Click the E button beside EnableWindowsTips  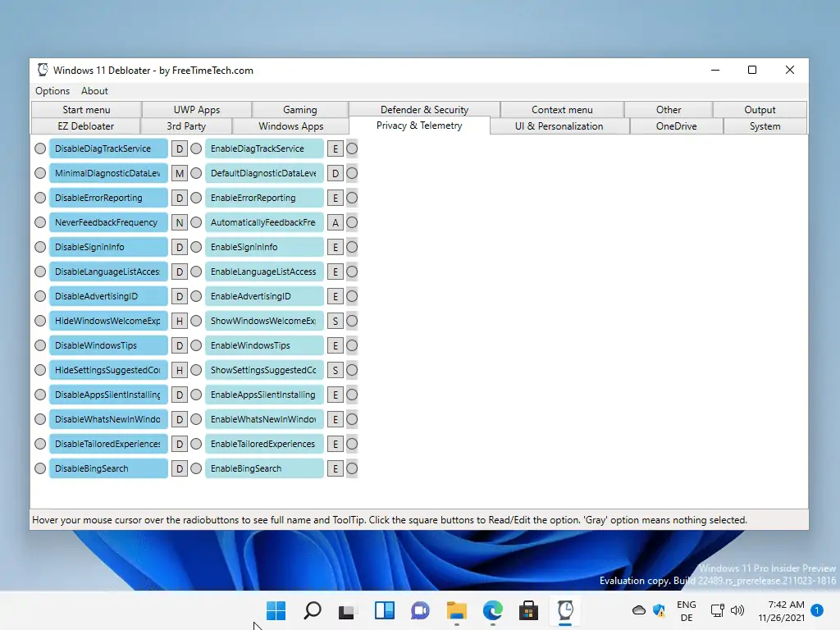tap(335, 346)
